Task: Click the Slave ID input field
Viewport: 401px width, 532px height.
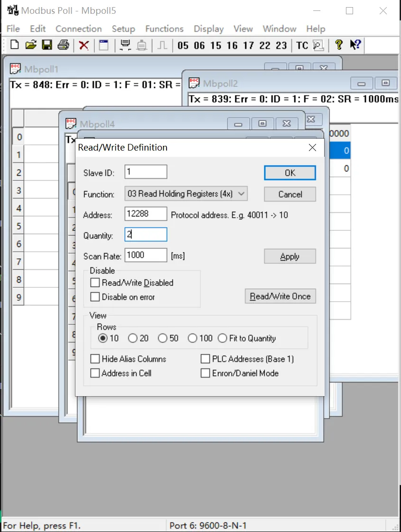Action: 146,171
